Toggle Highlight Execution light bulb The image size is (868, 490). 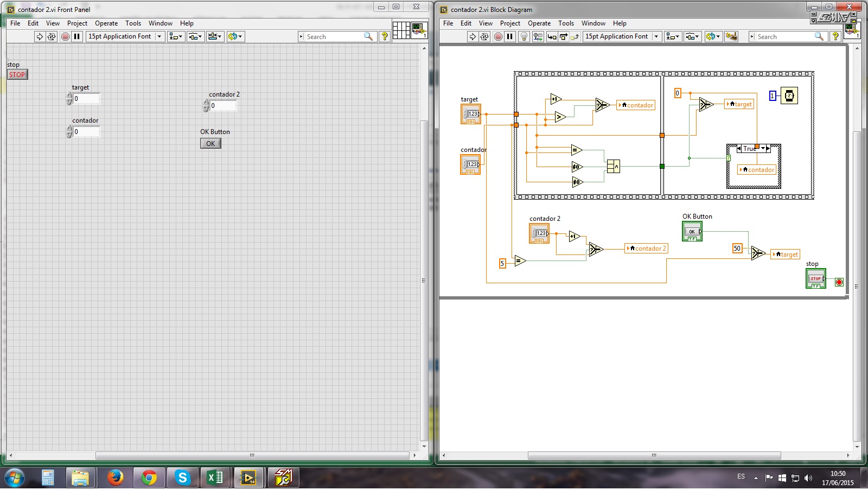click(524, 36)
